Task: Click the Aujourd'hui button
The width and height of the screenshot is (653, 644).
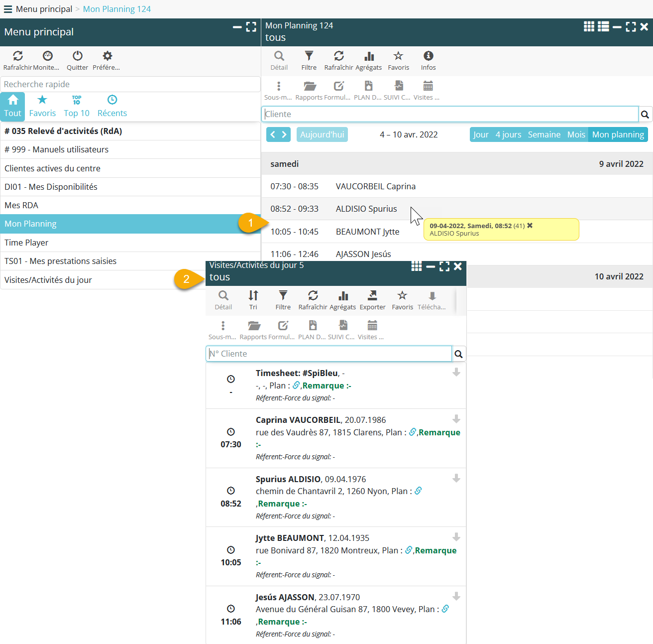Action: (322, 134)
